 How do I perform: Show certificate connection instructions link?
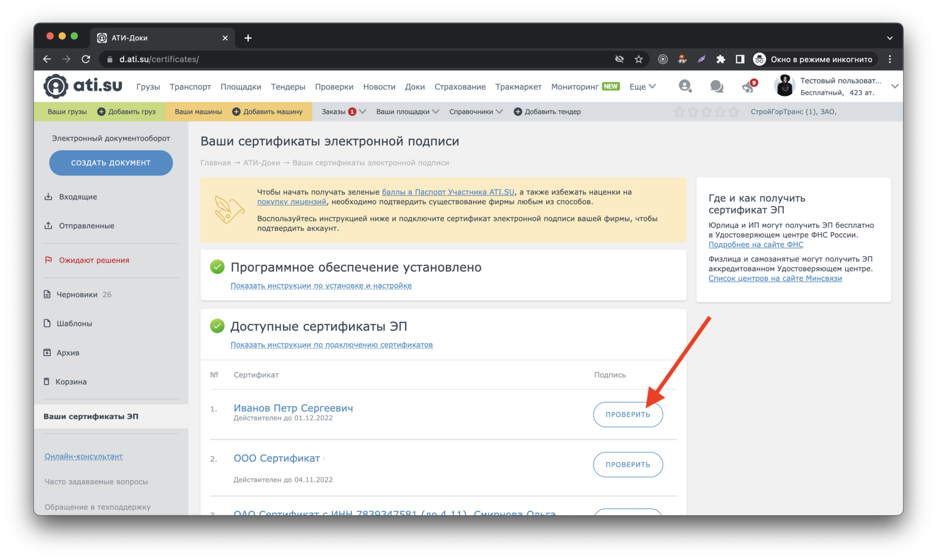pos(331,345)
